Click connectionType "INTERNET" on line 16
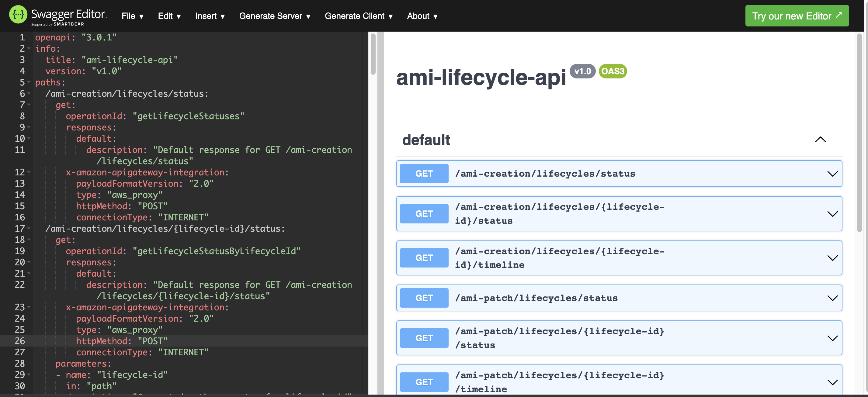868x397 pixels. tap(142, 218)
